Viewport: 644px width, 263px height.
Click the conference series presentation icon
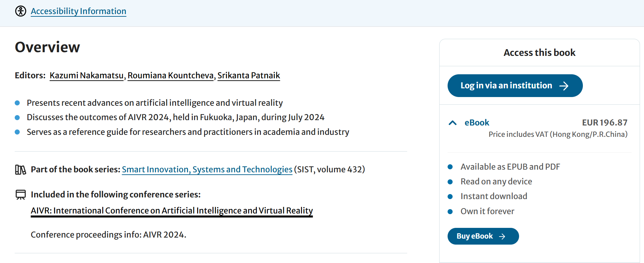21,195
